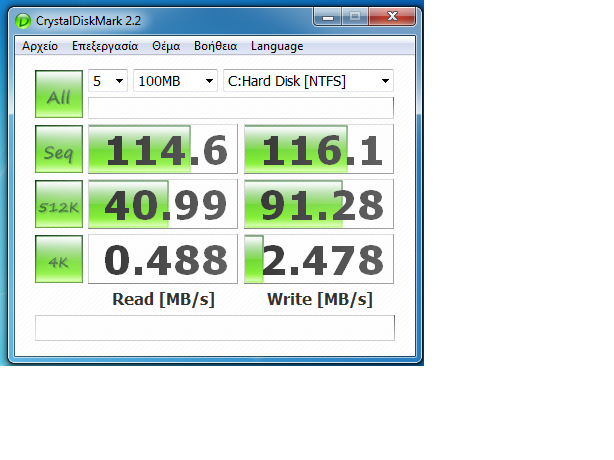
Task: Start the 4K random test
Action: (59, 259)
